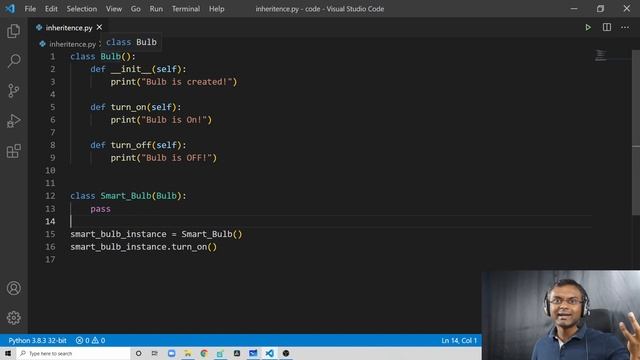This screenshot has height=360, width=640.
Task: Click line number 1 in gutter
Action: pos(53,56)
